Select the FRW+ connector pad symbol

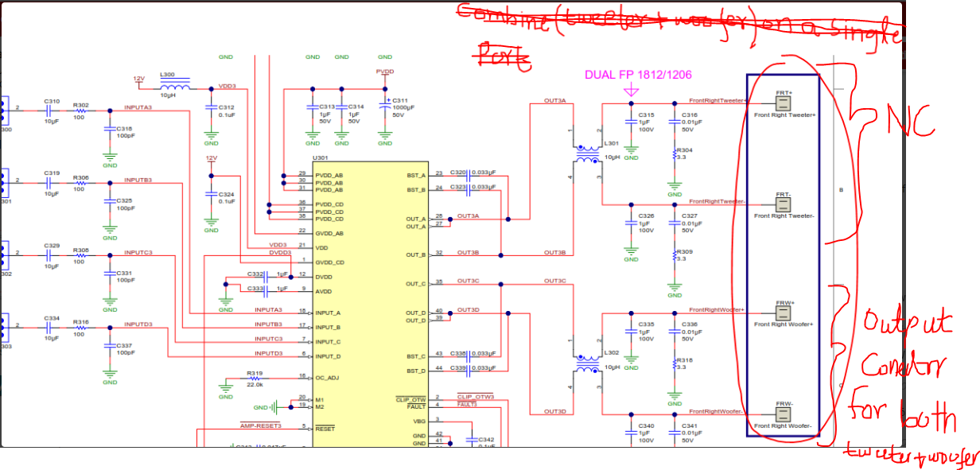(783, 313)
